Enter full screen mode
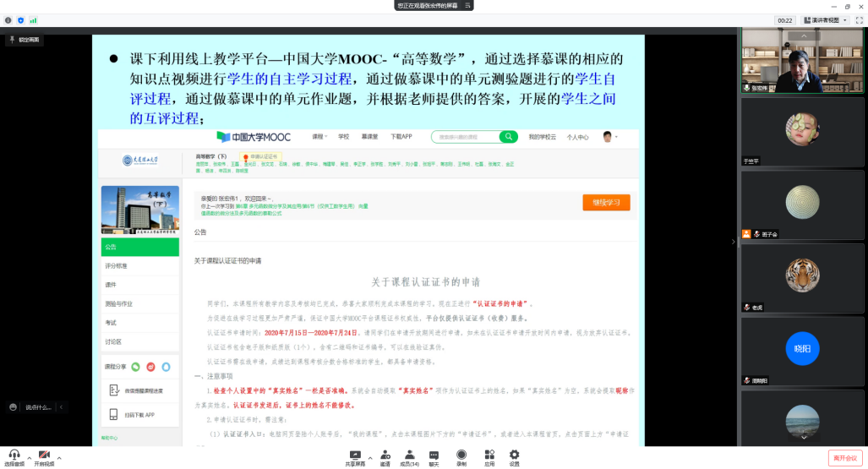 [x=860, y=20]
